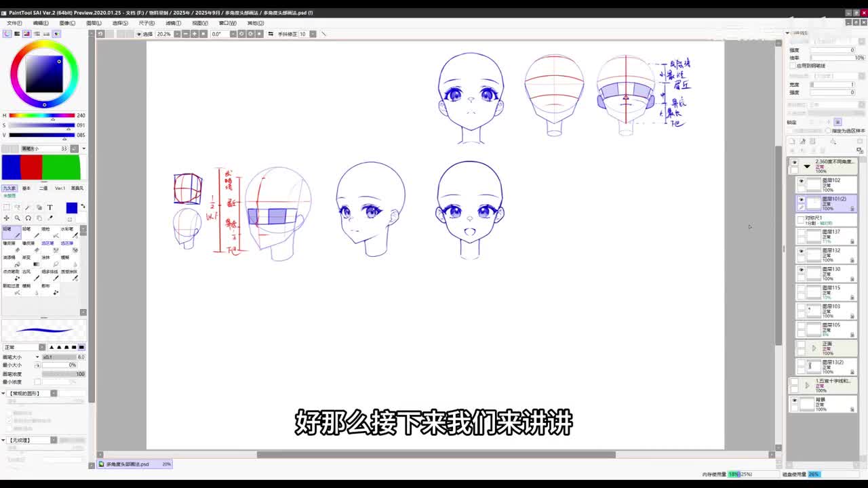The width and height of the screenshot is (868, 488).
Task: Open the 其他(O) menu
Action: (255, 23)
